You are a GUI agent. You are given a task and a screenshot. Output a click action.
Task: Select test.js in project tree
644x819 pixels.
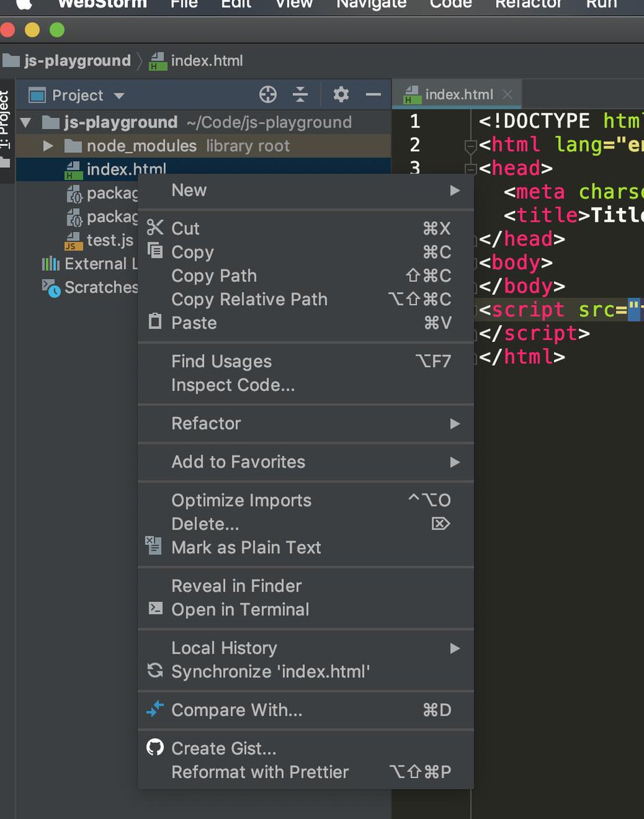(x=110, y=240)
